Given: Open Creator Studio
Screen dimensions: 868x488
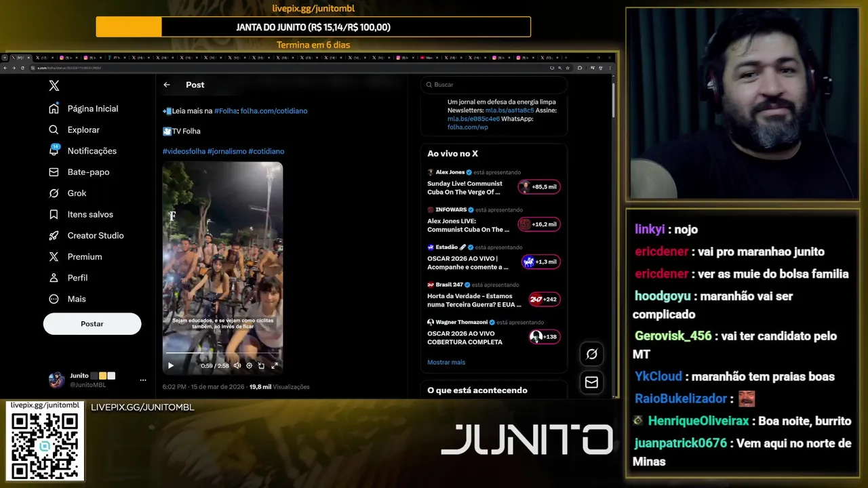Looking at the screenshot, I should click(x=86, y=235).
